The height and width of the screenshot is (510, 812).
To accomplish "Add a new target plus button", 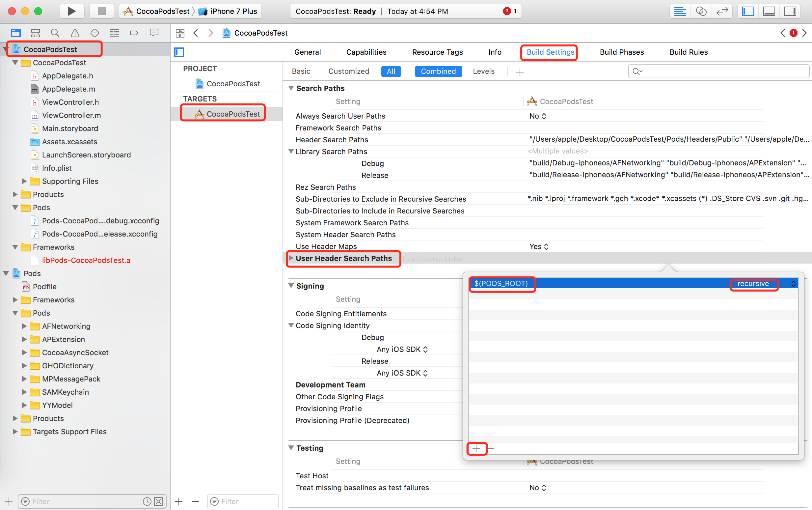I will [x=179, y=501].
